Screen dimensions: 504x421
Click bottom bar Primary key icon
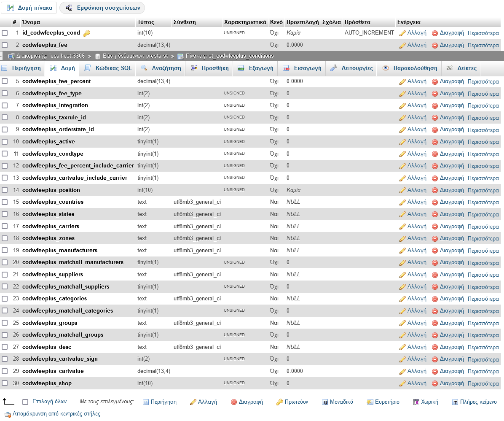(x=280, y=402)
